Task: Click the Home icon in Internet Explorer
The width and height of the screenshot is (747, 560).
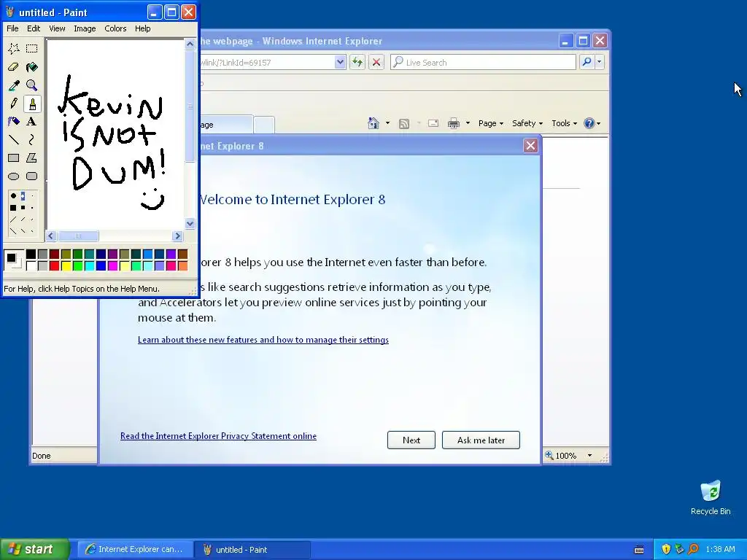Action: 373,123
